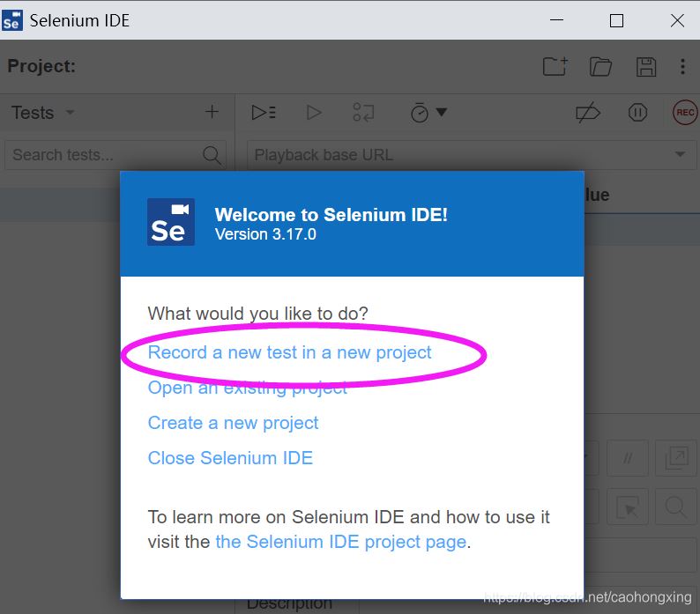Screen dimensions: 700x614
Task: Toggle the enable/disable command comment button
Action: 628,458
